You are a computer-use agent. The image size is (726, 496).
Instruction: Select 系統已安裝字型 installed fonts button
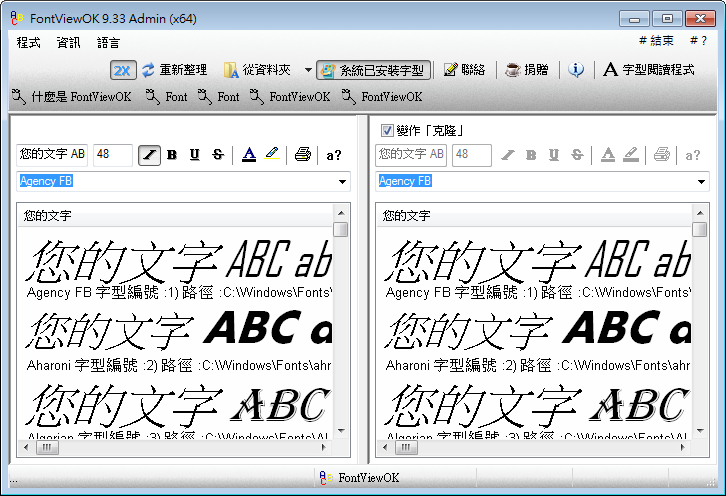pyautogui.click(x=373, y=70)
